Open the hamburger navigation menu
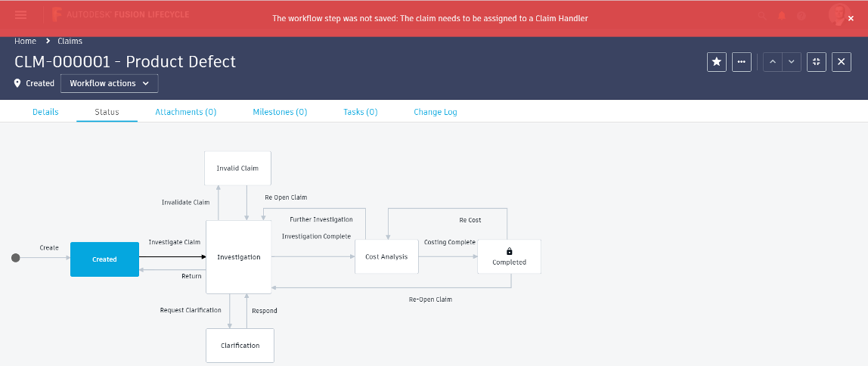Image resolution: width=868 pixels, height=366 pixels. (20, 15)
